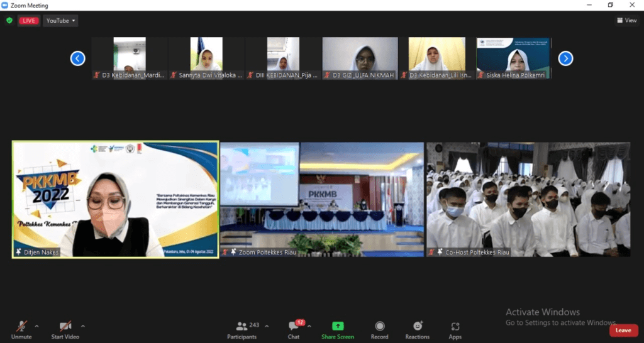Screen dimensions: 644x343
Task: Click the Ditjen Nakes speaker video tile
Action: pos(116,199)
